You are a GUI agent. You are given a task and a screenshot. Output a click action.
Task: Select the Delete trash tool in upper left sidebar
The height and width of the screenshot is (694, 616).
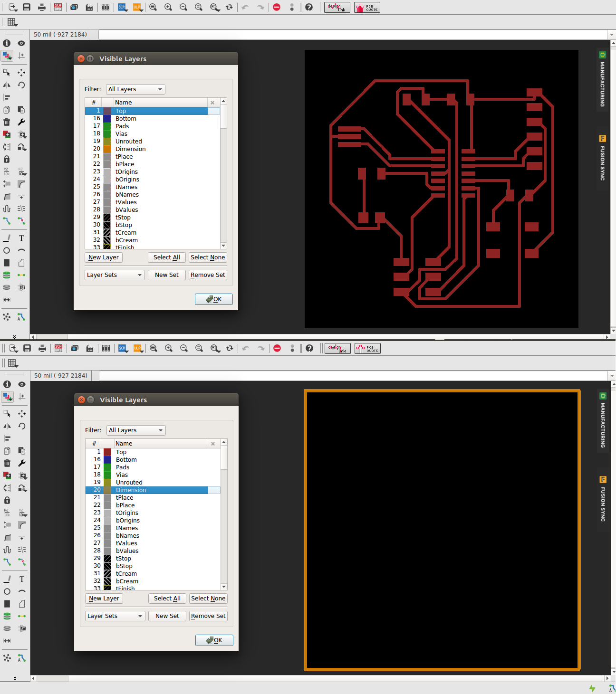(7, 122)
